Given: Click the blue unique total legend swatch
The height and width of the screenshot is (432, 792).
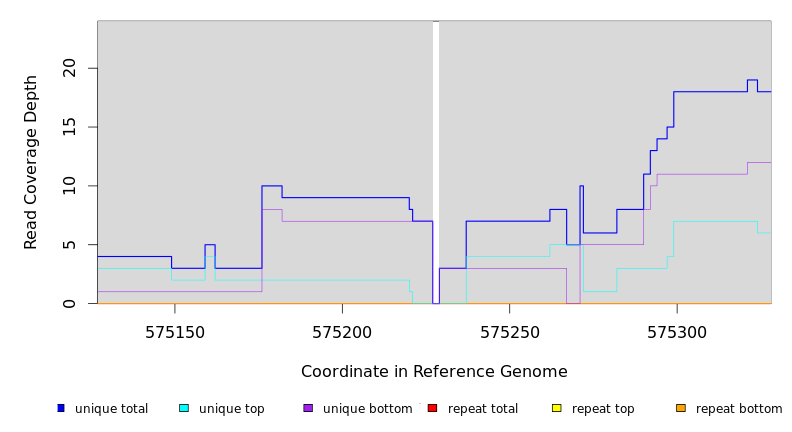Looking at the screenshot, I should pyautogui.click(x=61, y=408).
